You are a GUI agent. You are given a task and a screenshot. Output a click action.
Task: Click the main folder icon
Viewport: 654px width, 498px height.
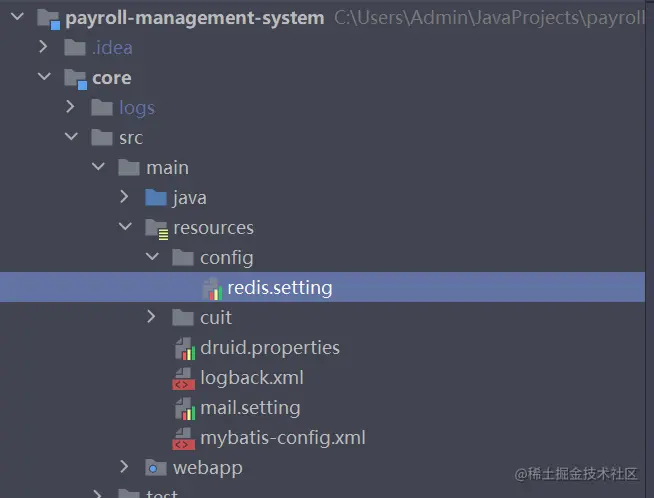129,168
